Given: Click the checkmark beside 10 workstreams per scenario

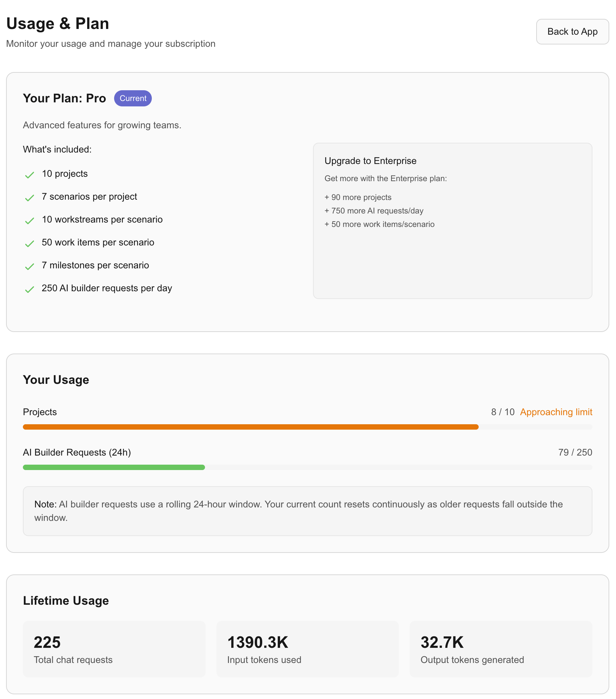Looking at the screenshot, I should click(x=29, y=220).
